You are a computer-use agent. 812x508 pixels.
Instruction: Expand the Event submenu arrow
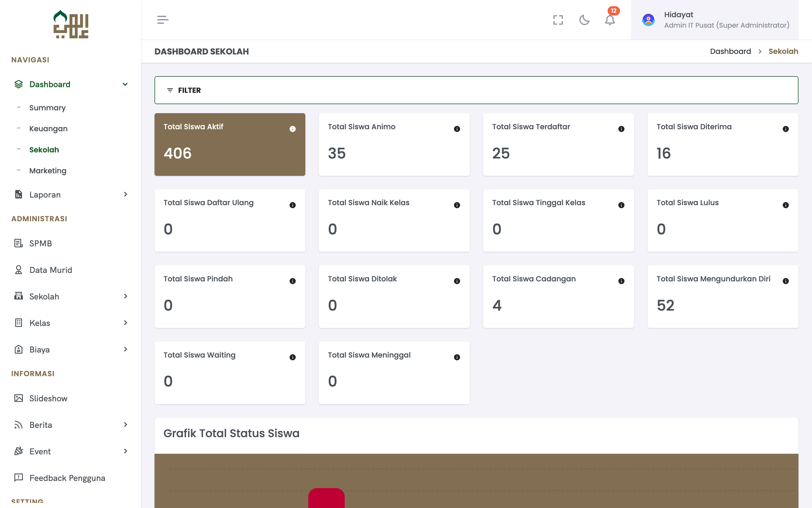click(x=125, y=451)
